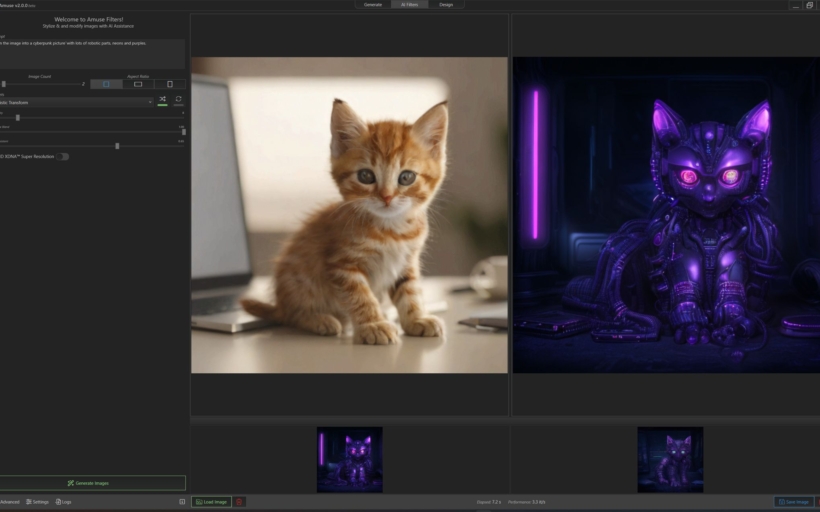Image resolution: width=820 pixels, height=512 pixels.
Task: Open Settings in the bottom status bar
Action: pos(37,502)
